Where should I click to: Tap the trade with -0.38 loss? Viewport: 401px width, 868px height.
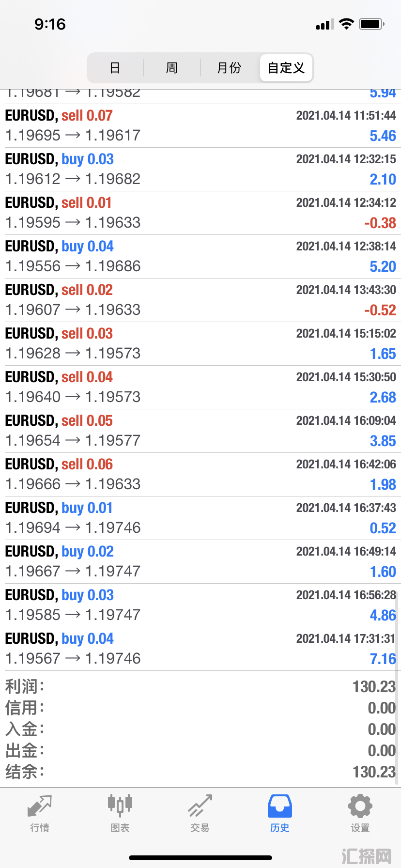pos(200,213)
